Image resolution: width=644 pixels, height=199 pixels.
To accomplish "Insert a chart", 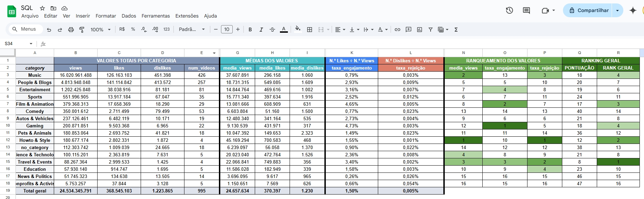I will (420, 30).
